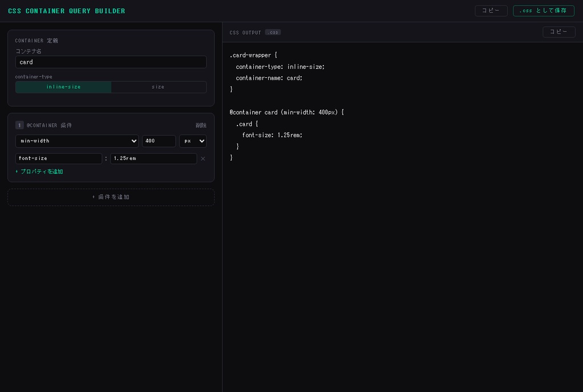Click 'container-name: card;' in output
Image resolution: width=583 pixels, height=392 pixels.
(x=269, y=78)
